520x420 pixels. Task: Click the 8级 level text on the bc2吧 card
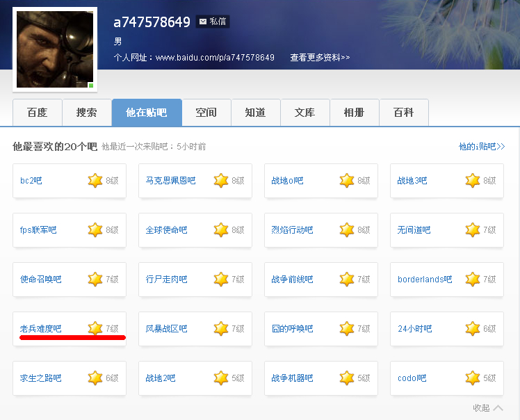[x=112, y=181]
